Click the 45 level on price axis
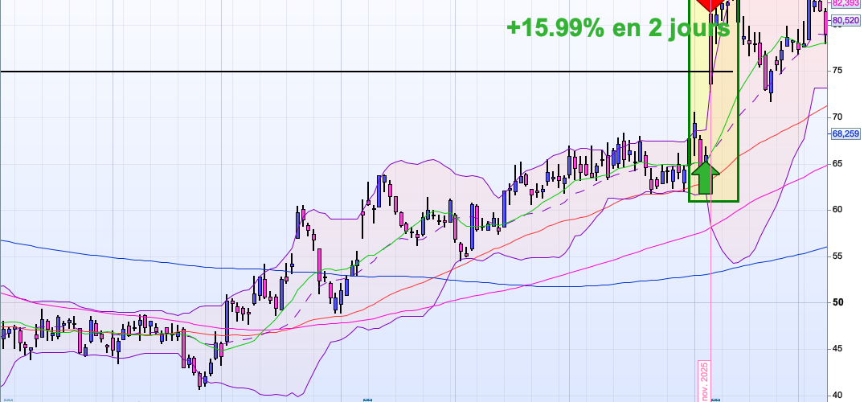This screenshot has height=402, width=868. (837, 348)
